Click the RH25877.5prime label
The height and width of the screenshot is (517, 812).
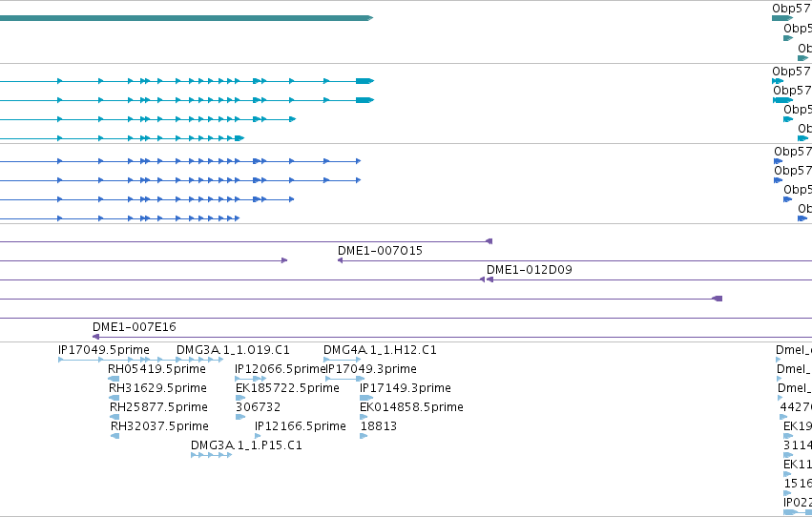158,407
